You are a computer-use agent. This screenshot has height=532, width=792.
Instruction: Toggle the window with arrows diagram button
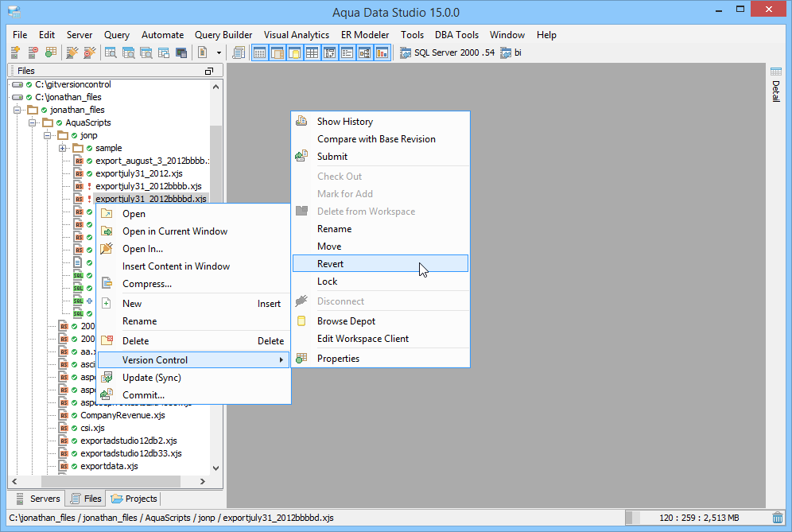(330, 52)
